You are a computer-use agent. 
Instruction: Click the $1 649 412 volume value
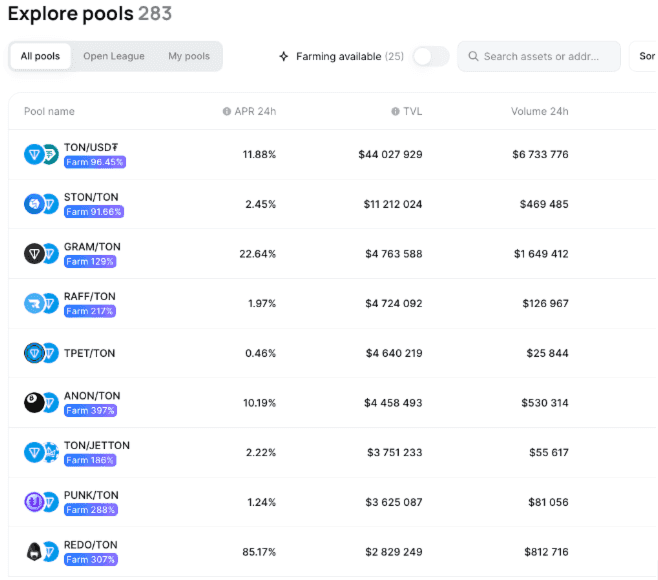point(541,253)
